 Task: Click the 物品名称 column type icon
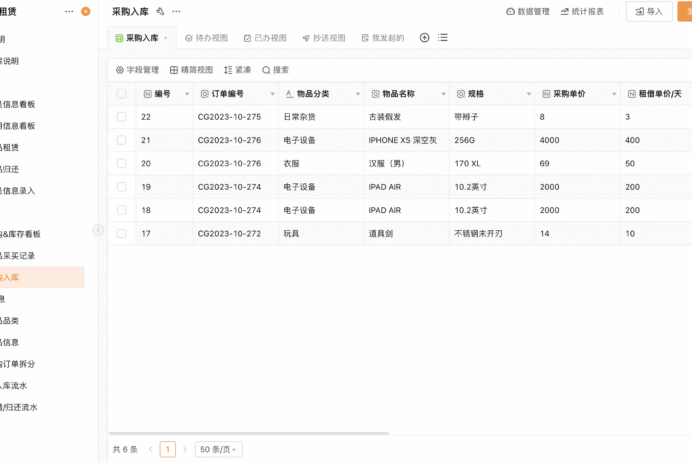375,94
